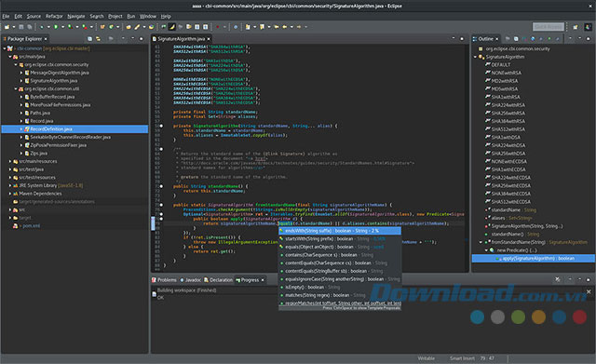Open the Run button dropdown arrow
Image resolution: width=596 pixels, height=364 pixels.
pos(62,27)
